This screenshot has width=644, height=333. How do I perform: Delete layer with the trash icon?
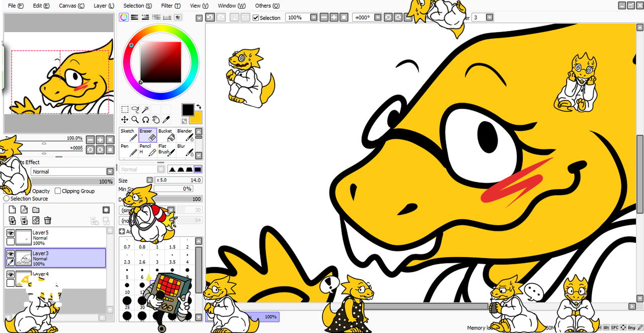click(48, 220)
